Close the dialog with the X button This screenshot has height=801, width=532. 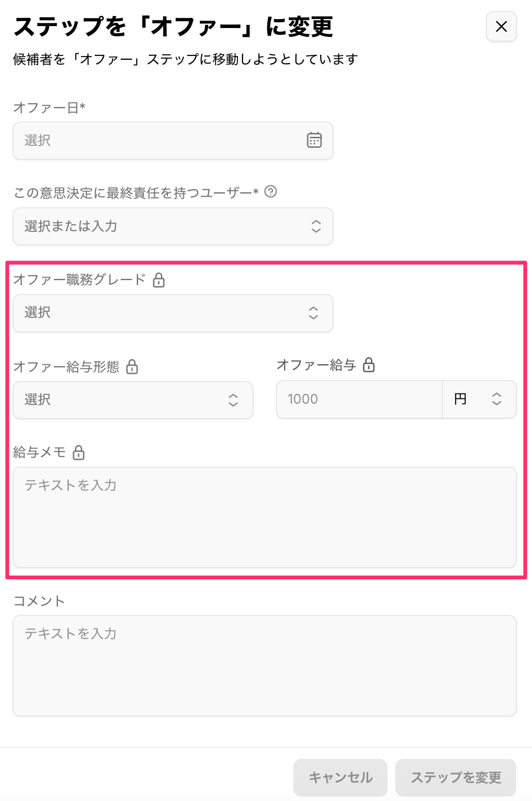tap(501, 26)
